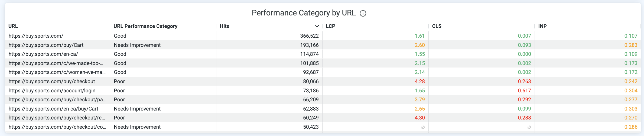644x136 pixels.
Task: Click the INP column header
Action: tap(542, 26)
